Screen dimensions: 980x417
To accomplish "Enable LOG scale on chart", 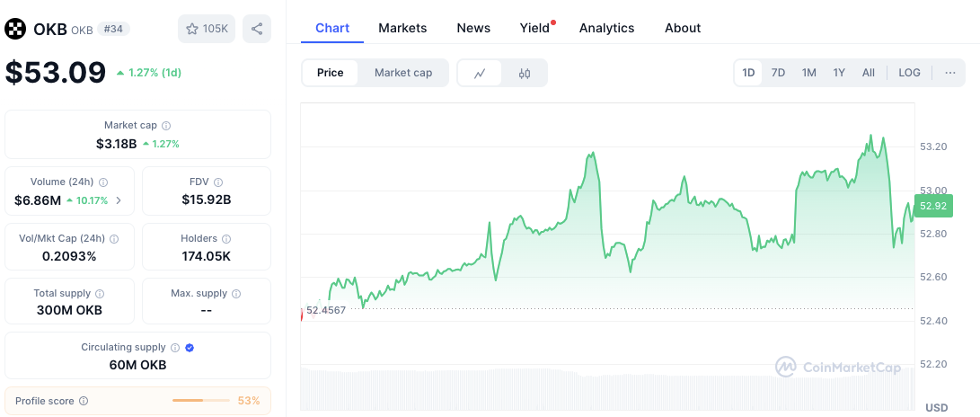I will coord(909,73).
